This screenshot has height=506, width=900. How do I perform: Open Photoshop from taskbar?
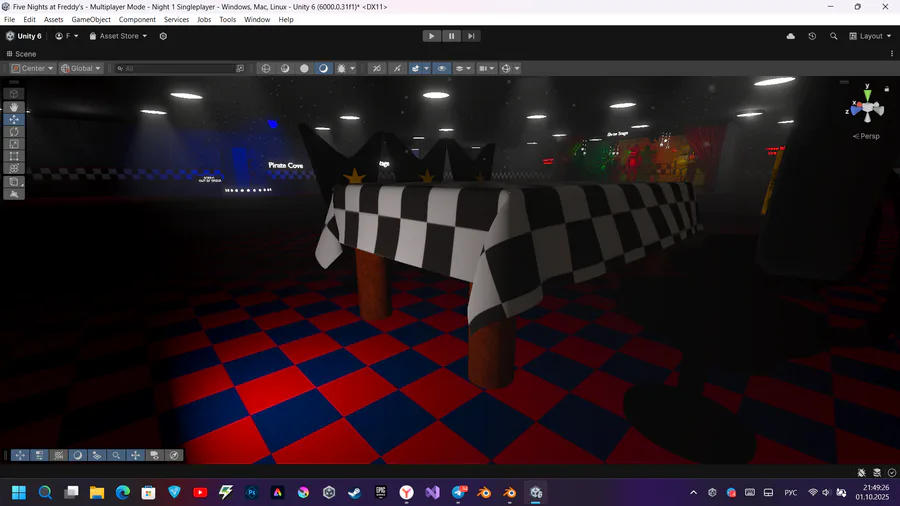[x=251, y=492]
